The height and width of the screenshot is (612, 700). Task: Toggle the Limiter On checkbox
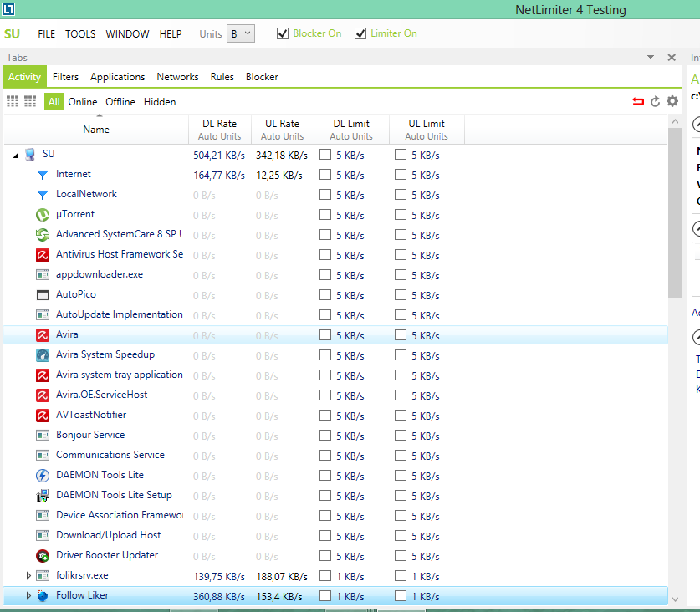click(360, 33)
